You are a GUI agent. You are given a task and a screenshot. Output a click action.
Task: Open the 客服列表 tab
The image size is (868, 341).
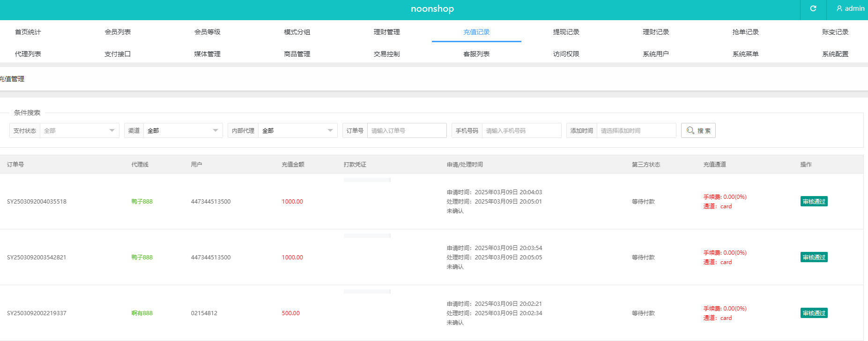point(476,54)
